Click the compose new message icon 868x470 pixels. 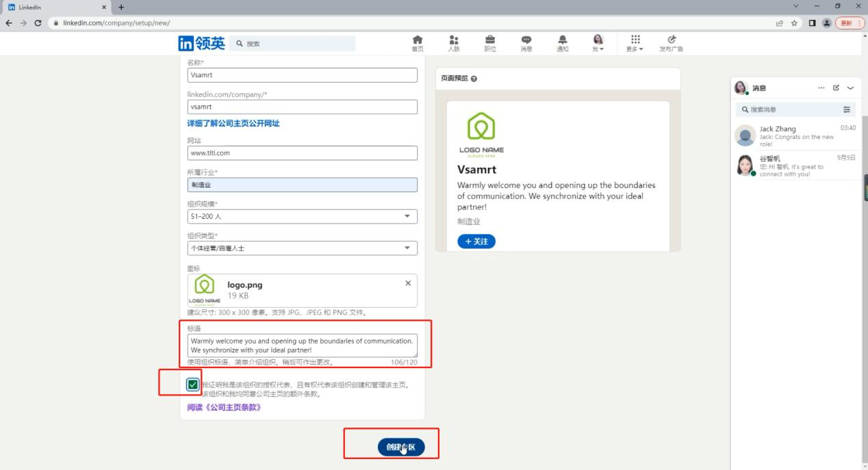tap(836, 88)
